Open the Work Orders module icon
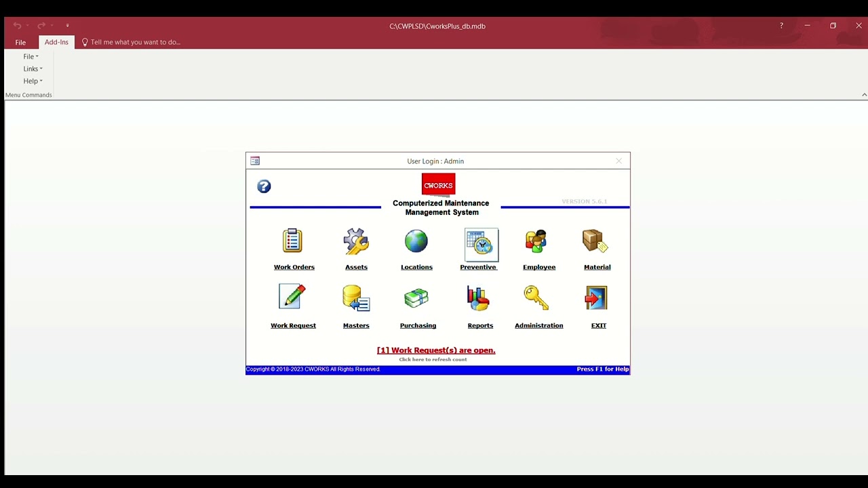The image size is (868, 488). click(x=293, y=241)
